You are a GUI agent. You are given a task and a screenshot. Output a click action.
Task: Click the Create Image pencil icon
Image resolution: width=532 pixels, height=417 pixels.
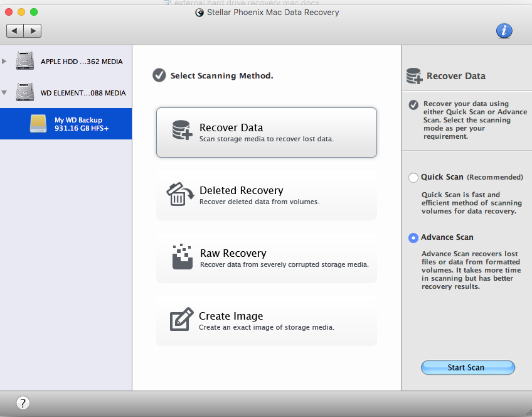tap(181, 319)
